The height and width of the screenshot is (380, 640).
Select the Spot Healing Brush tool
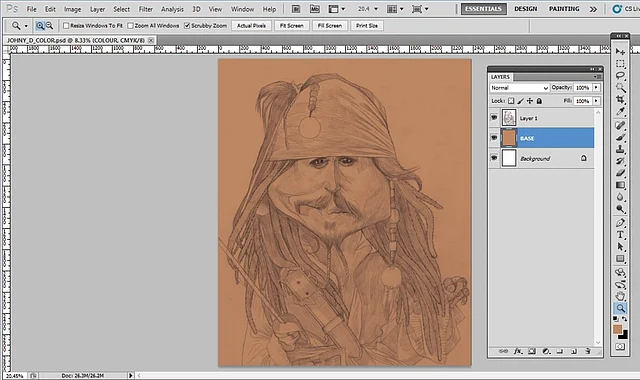620,125
